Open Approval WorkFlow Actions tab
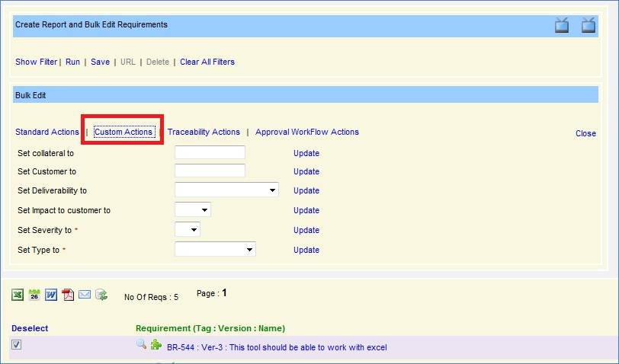The image size is (619, 364). point(307,132)
